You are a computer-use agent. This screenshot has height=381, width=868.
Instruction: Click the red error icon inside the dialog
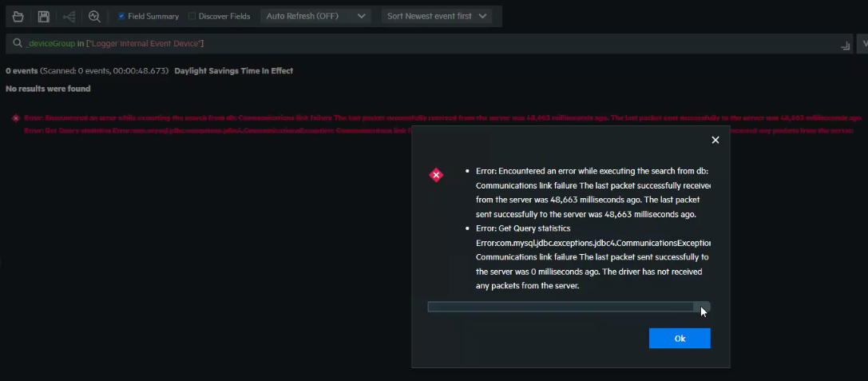[x=436, y=175]
